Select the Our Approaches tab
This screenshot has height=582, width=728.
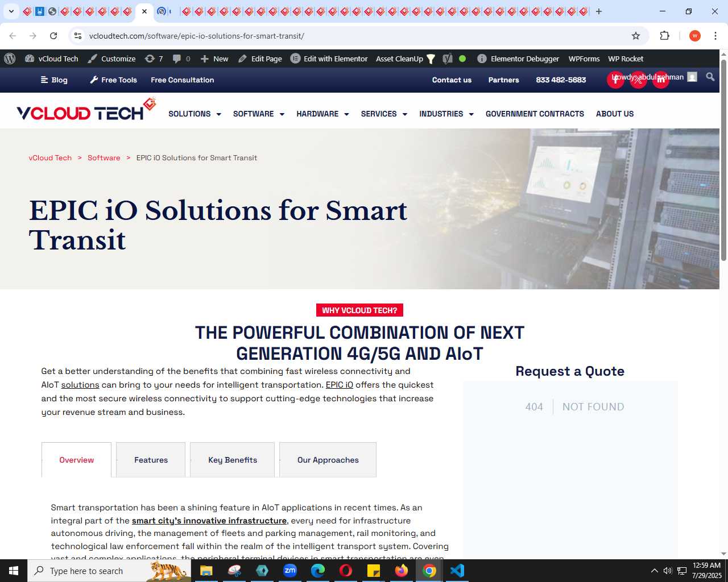328,460
